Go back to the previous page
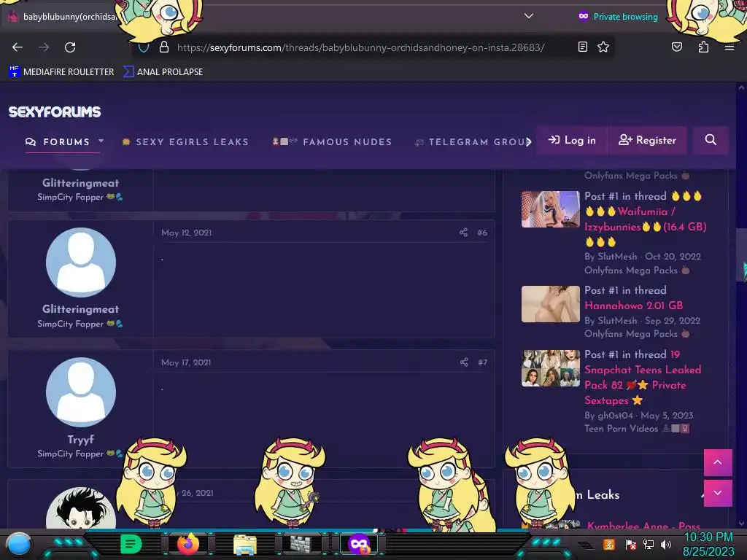Screen dimensions: 747x560 (18, 47)
